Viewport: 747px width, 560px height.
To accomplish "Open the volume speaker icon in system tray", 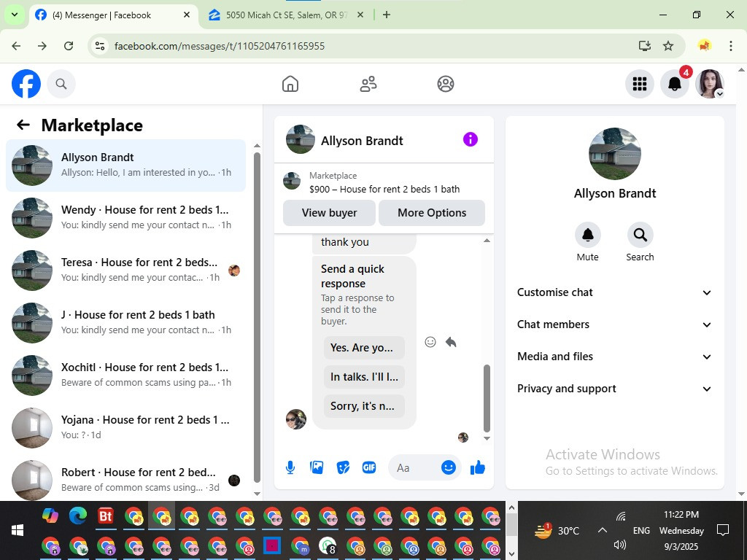I will [620, 545].
